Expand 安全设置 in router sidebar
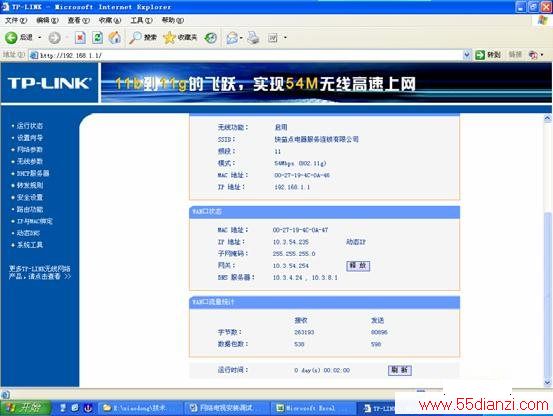 point(30,197)
